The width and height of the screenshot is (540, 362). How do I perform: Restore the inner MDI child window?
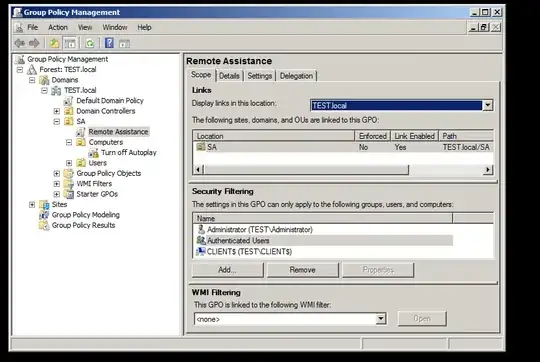coord(484,27)
